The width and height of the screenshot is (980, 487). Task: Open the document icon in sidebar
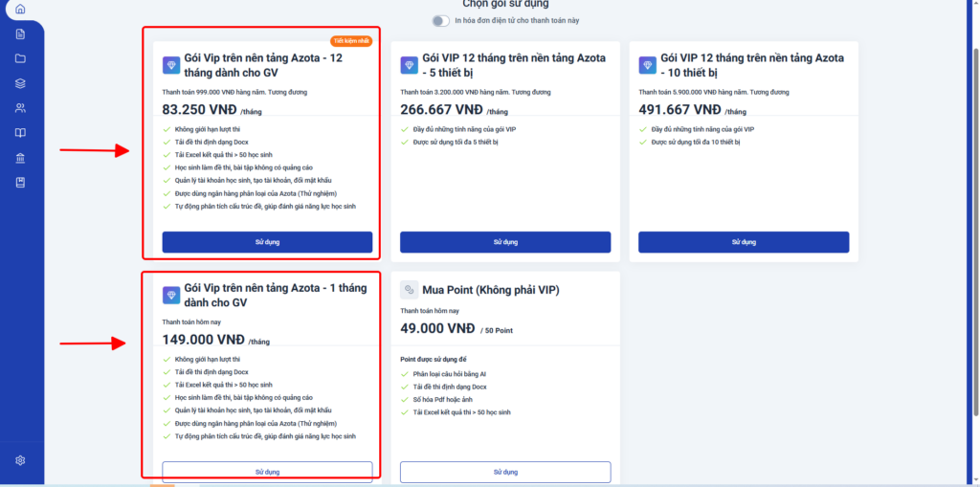21,33
